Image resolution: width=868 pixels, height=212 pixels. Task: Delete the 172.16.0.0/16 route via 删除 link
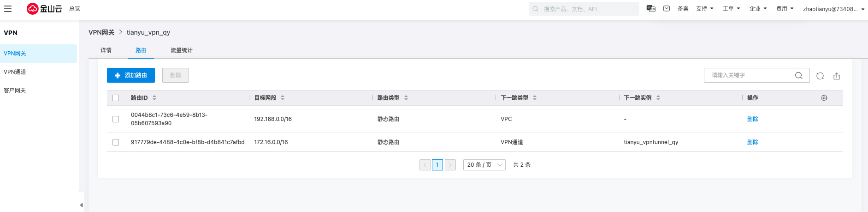point(752,142)
